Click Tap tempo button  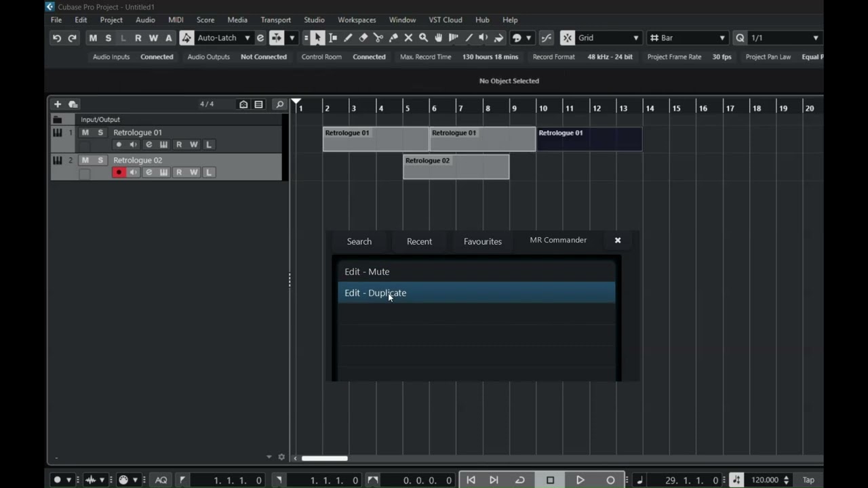tap(808, 480)
